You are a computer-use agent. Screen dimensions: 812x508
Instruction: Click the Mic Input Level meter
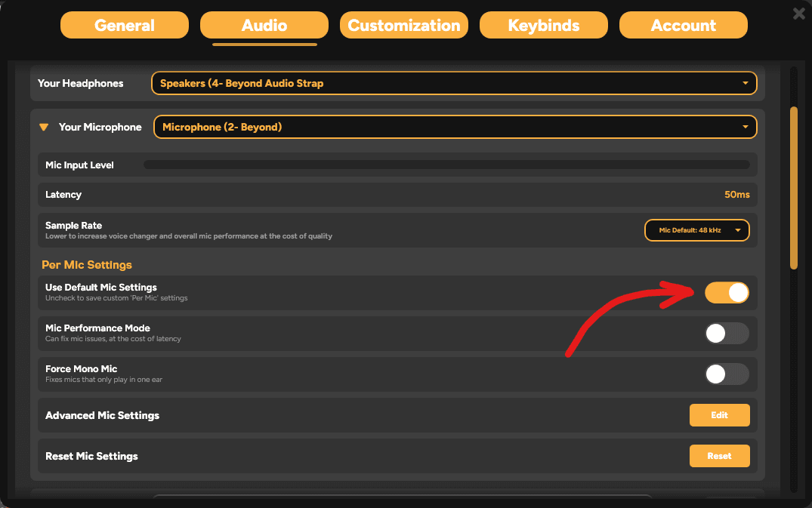(449, 164)
